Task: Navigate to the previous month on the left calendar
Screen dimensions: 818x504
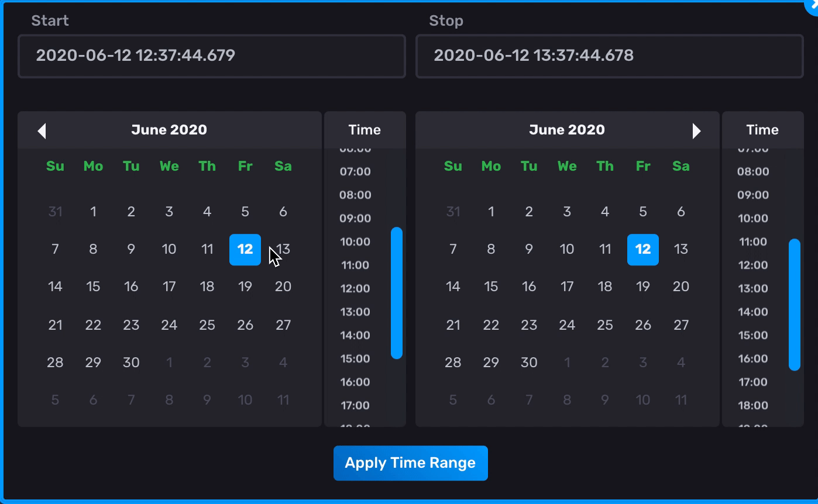Action: point(42,130)
